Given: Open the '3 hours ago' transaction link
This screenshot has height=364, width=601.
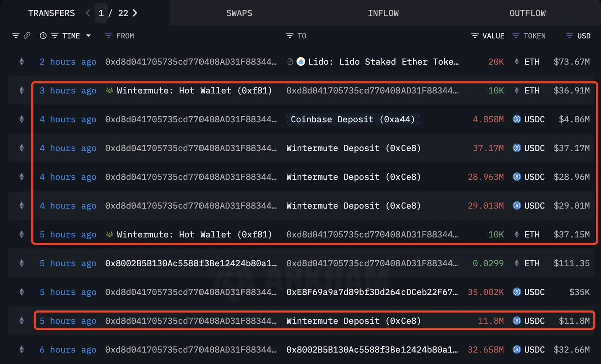Looking at the screenshot, I should 68,90.
